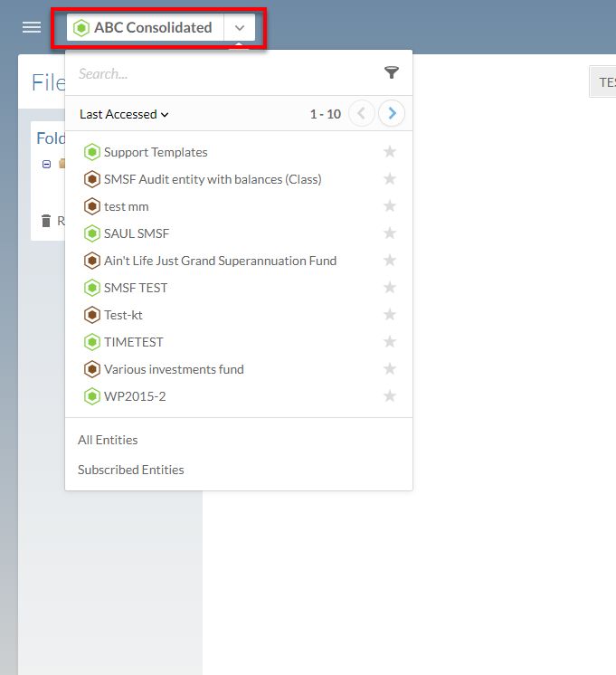The width and height of the screenshot is (616, 675).
Task: Click the TIMETEST hexagon icon
Action: 91,342
